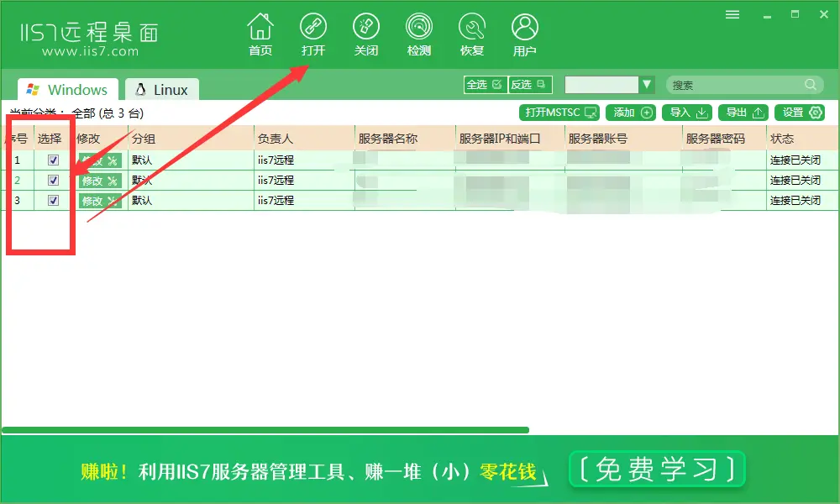Click the 分组 column header
Screen dimensions: 840x504
click(191, 139)
